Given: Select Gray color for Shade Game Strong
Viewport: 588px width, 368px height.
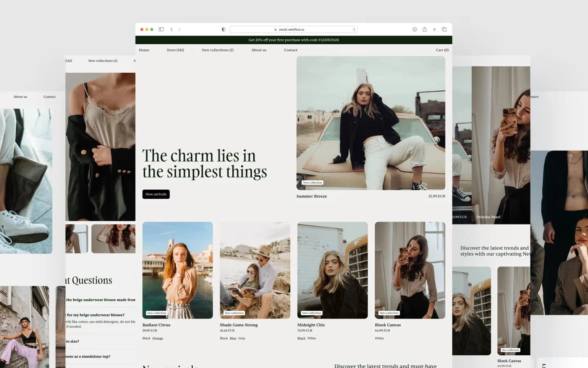Looking at the screenshot, I should 242,339.
